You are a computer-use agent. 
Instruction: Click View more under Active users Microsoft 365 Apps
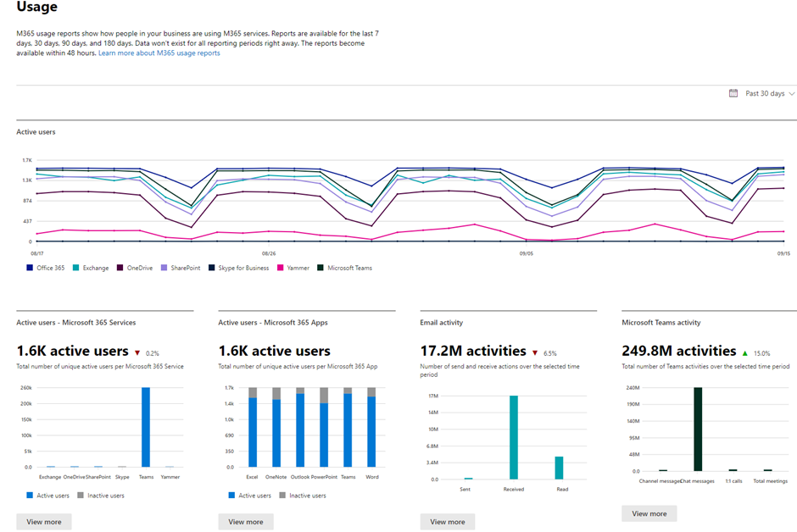point(246,521)
